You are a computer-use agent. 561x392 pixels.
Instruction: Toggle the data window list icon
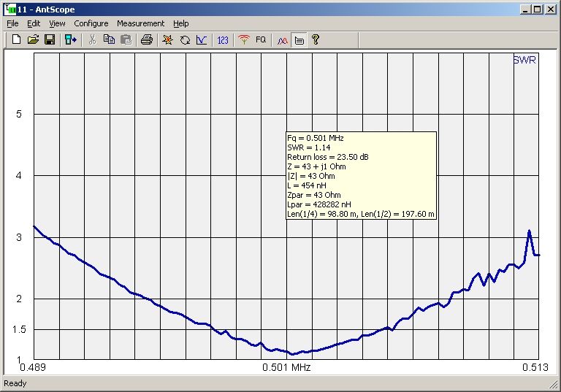pyautogui.click(x=299, y=39)
